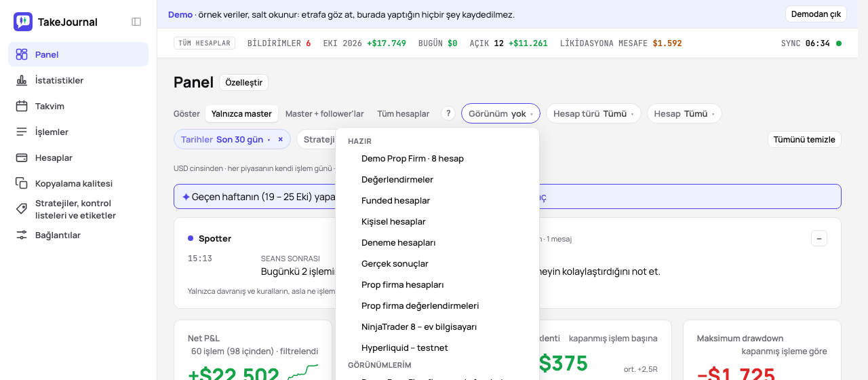868x380 pixels.
Task: Choose Gerçek sonuçlar preset
Action: tap(437, 263)
